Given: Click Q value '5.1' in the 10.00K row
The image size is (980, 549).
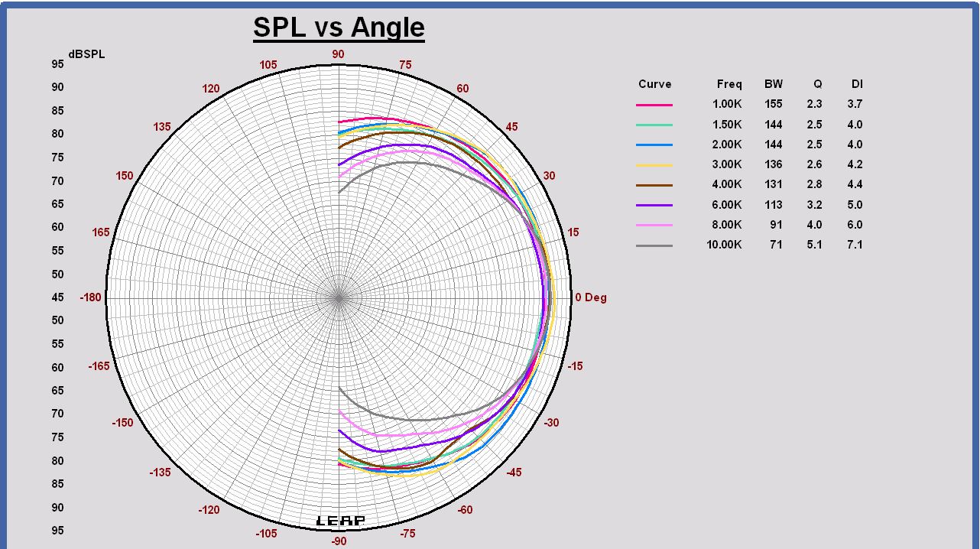Looking at the screenshot, I should 815,245.
